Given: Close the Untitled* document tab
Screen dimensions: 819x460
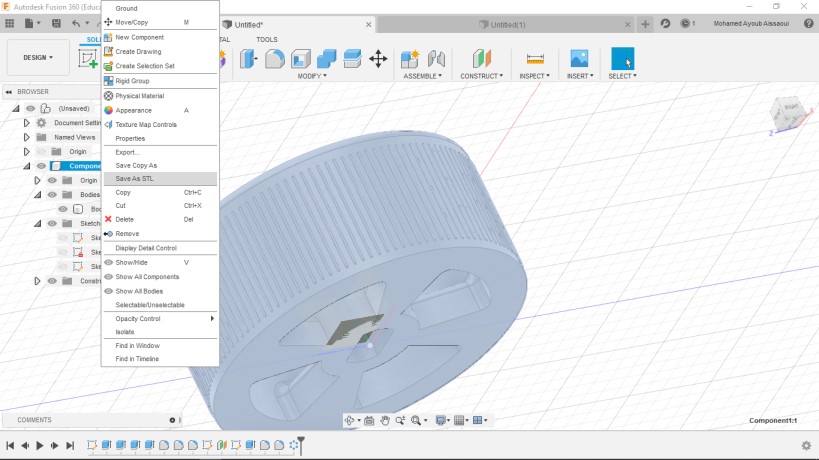Looking at the screenshot, I should point(368,25).
